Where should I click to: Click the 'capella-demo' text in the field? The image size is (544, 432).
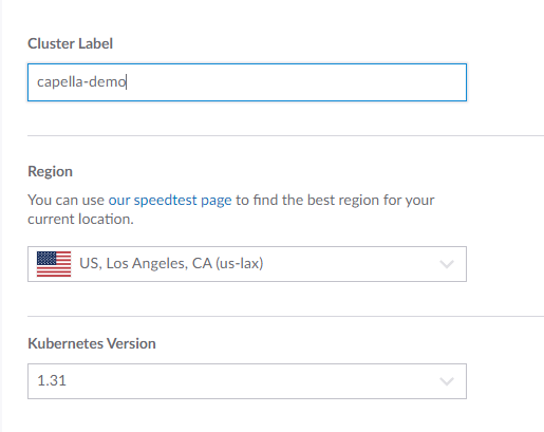tap(82, 82)
